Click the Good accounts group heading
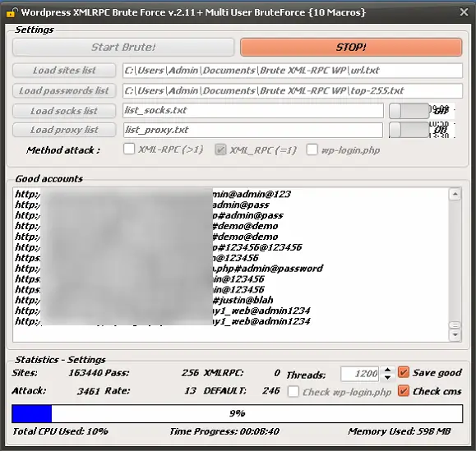This screenshot has width=476, height=451. point(49,178)
